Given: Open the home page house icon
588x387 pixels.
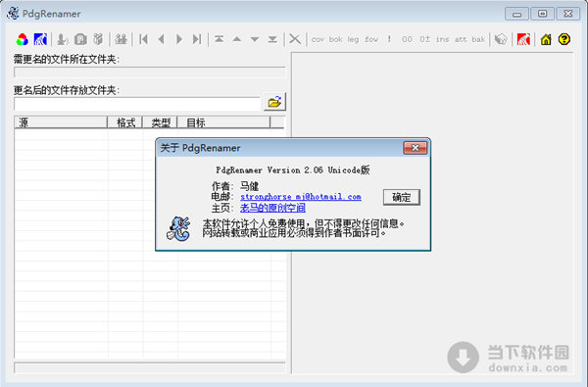Looking at the screenshot, I should (546, 39).
